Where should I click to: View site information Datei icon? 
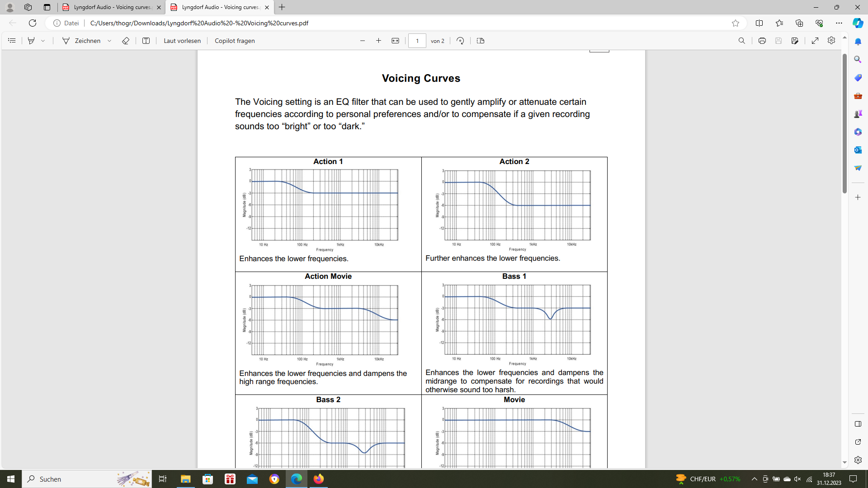pos(66,23)
